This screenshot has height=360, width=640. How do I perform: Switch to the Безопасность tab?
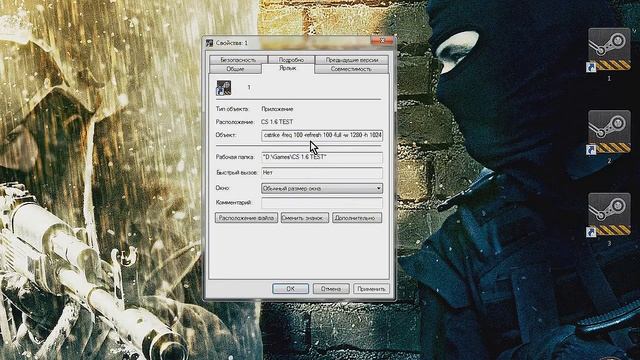pyautogui.click(x=238, y=60)
